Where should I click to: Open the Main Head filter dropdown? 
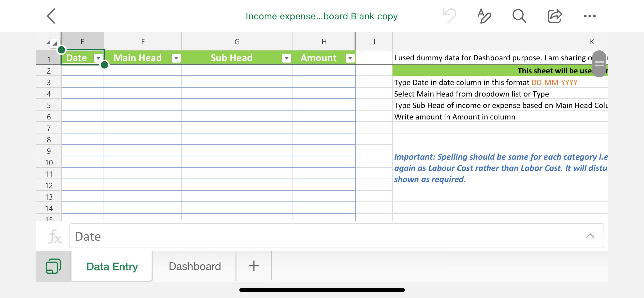pyautogui.click(x=176, y=58)
